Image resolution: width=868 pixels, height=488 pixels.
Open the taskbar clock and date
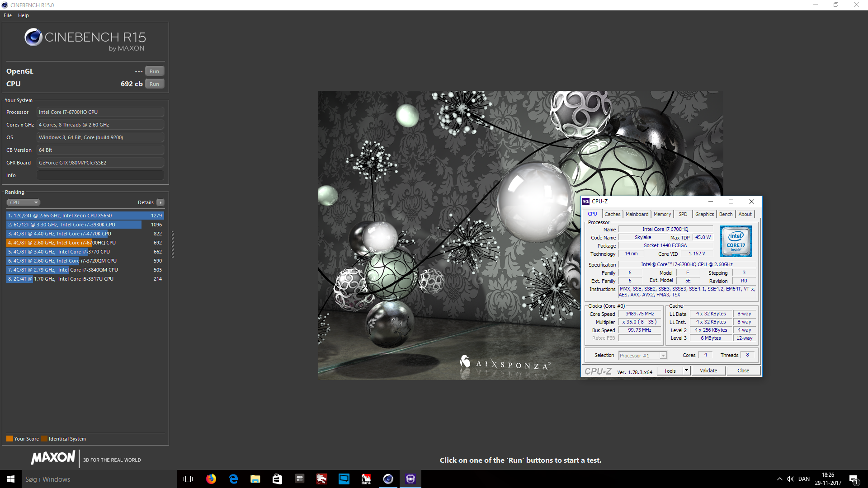828,479
